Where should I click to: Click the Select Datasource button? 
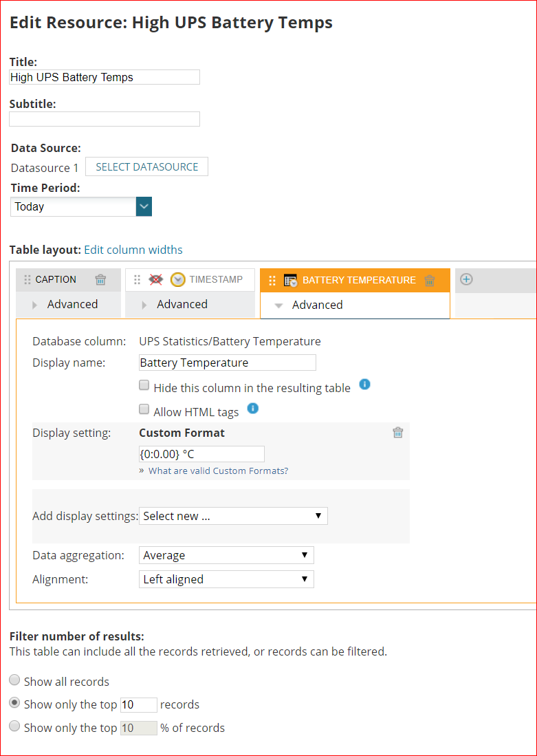(147, 167)
